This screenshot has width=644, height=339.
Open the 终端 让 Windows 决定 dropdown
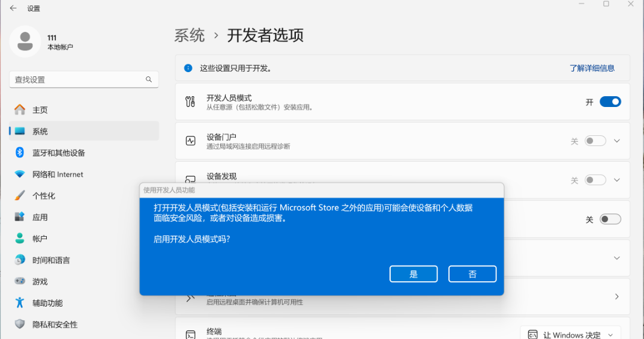571,335
